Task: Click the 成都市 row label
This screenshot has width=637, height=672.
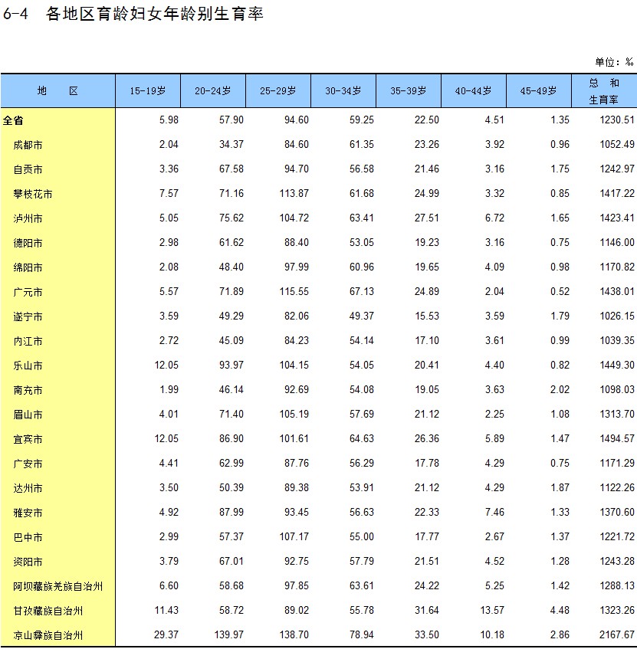Action: [28, 145]
